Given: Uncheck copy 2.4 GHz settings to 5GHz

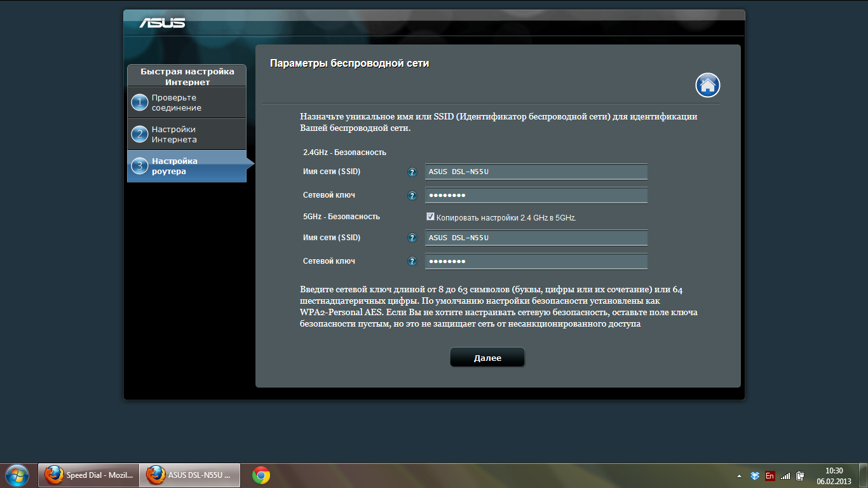Looking at the screenshot, I should coord(430,217).
